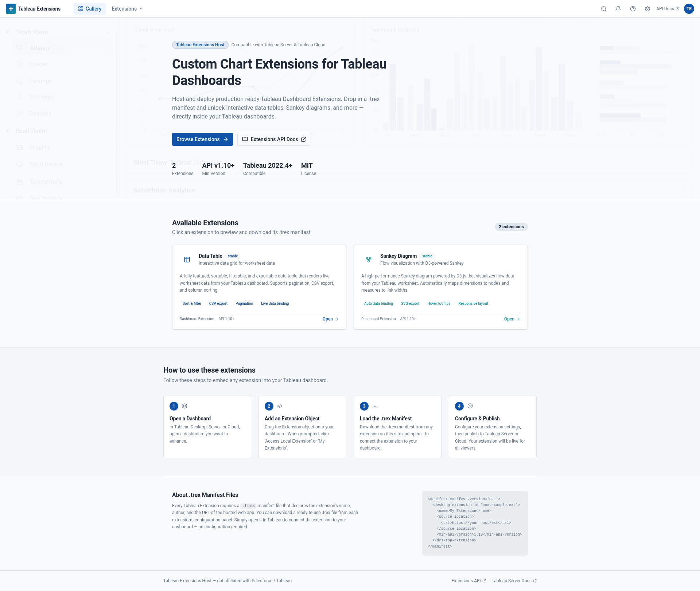Click the Live data binding tag
The image size is (700, 591).
(275, 303)
